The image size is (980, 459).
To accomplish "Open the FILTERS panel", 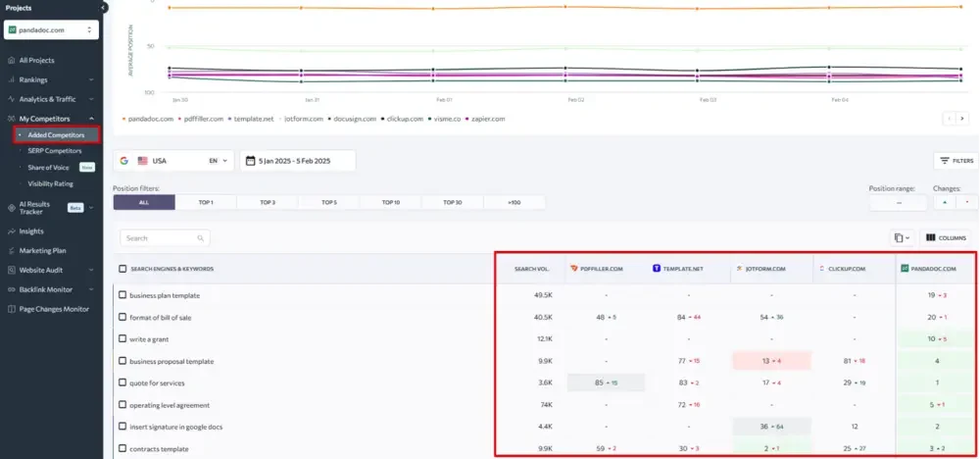I will tap(956, 161).
